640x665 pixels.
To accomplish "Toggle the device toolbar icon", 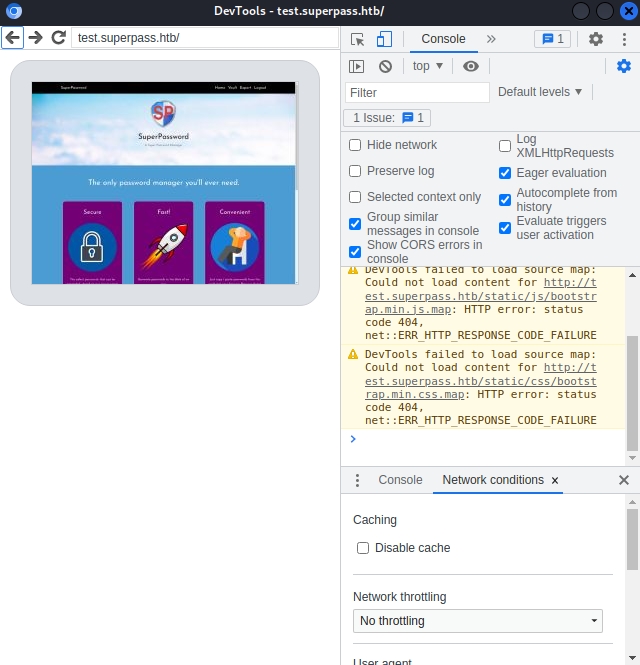I will [x=384, y=39].
